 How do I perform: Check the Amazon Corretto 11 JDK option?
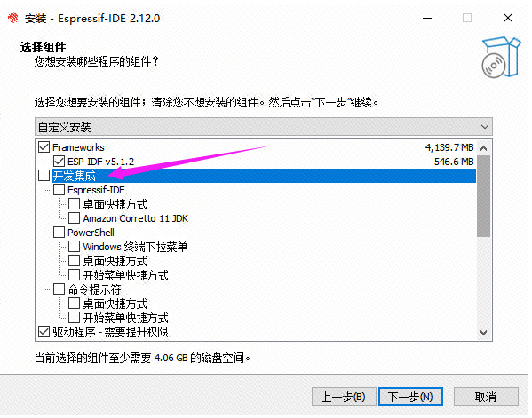click(74, 218)
